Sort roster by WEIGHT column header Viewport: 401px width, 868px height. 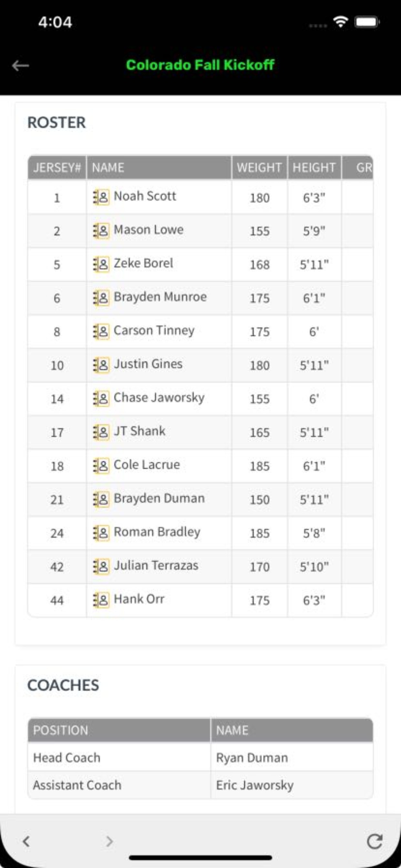coord(259,168)
